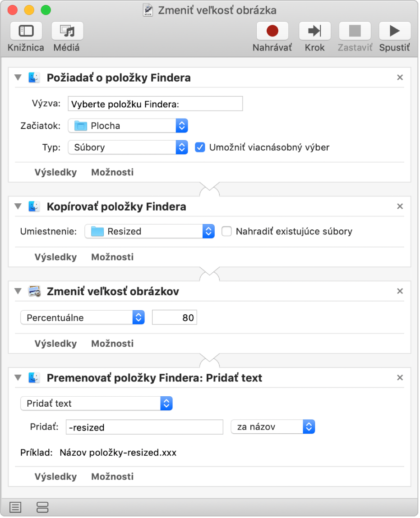The width and height of the screenshot is (420, 518).
Task: Click Možnosti under Zmeniť veľkosť obrázkov
Action: pyautogui.click(x=112, y=344)
